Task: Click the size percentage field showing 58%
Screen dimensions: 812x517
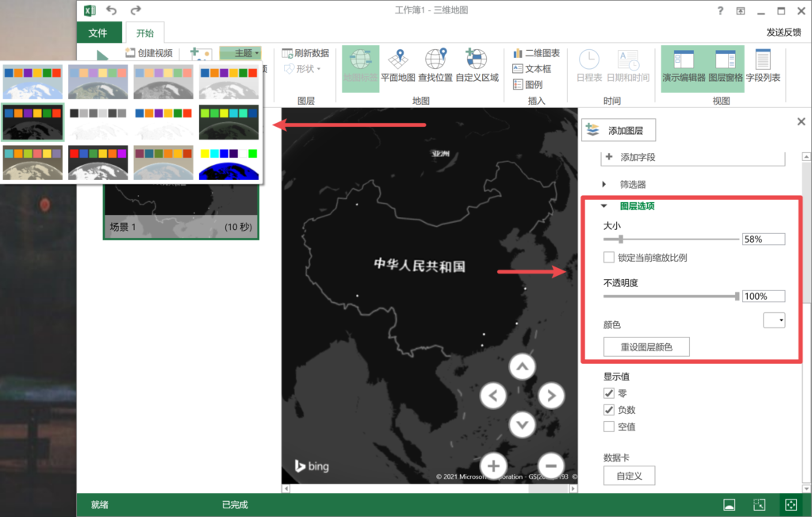Action: pos(764,239)
